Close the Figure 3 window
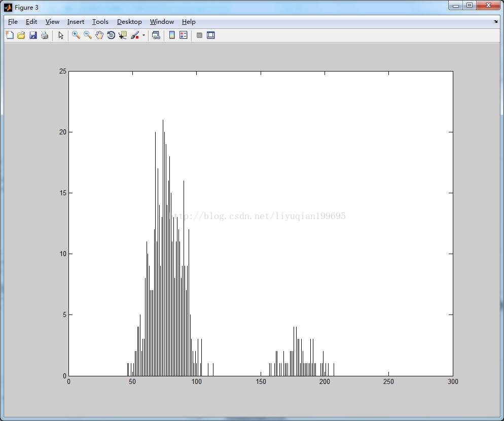Screen dimensions: 504x421 tap(488, 6)
